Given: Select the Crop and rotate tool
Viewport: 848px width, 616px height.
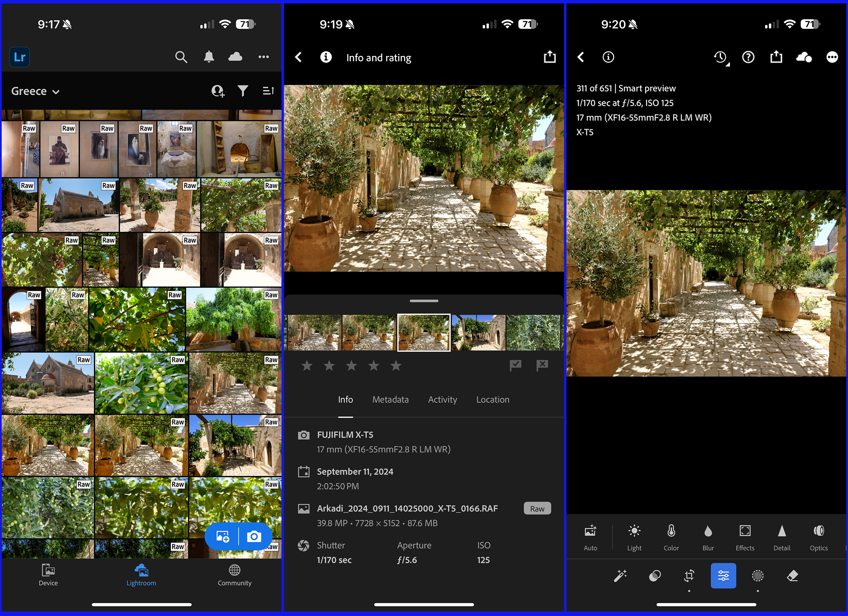Looking at the screenshot, I should coord(689,576).
